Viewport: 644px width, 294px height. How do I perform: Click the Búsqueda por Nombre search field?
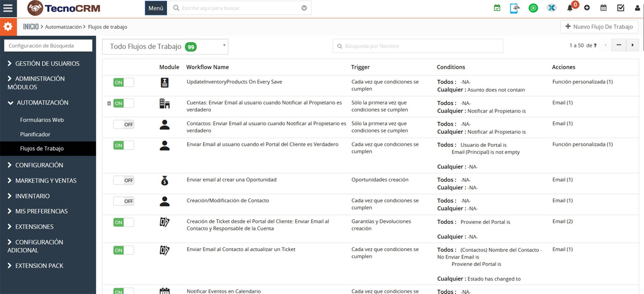pyautogui.click(x=418, y=46)
